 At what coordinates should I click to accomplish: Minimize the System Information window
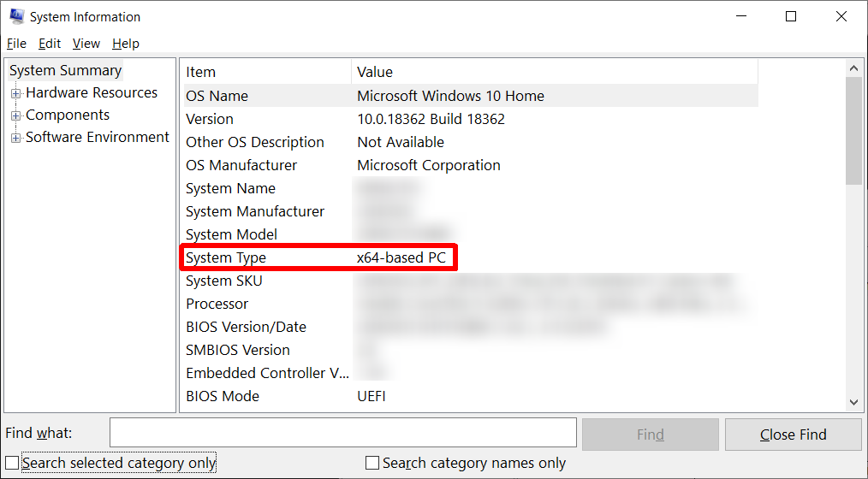742,16
